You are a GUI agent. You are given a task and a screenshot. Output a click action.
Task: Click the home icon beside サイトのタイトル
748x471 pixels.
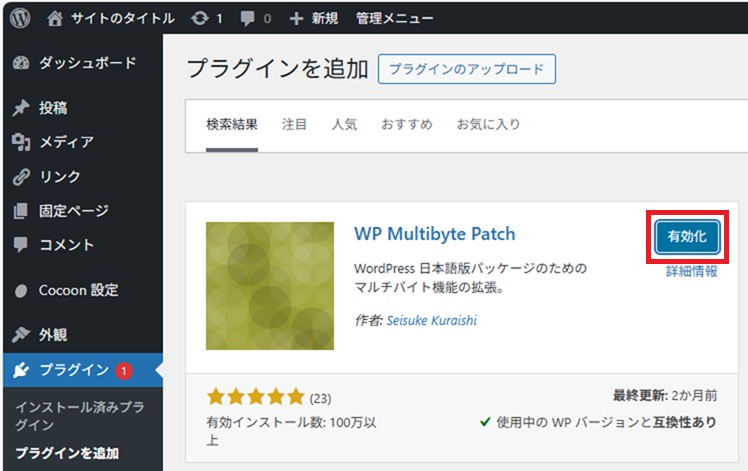54,18
